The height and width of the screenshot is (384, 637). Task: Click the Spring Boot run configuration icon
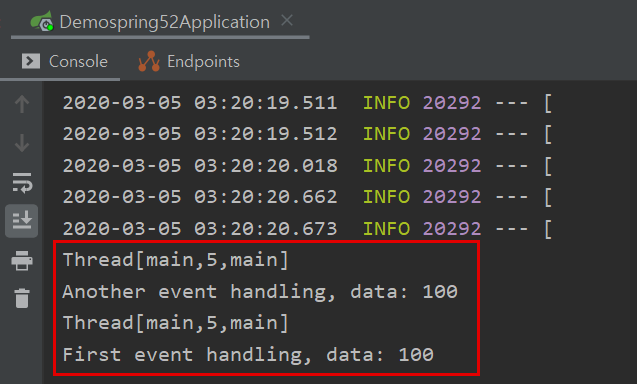tap(42, 21)
